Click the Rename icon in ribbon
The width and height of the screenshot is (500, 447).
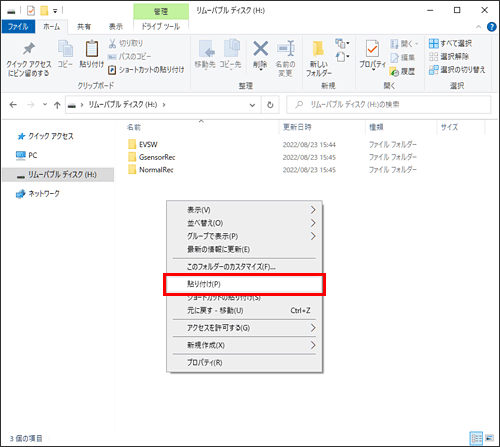point(286,49)
